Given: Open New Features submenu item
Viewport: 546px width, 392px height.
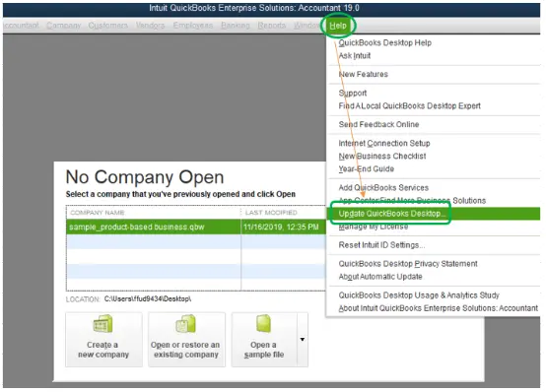Looking at the screenshot, I should click(364, 74).
